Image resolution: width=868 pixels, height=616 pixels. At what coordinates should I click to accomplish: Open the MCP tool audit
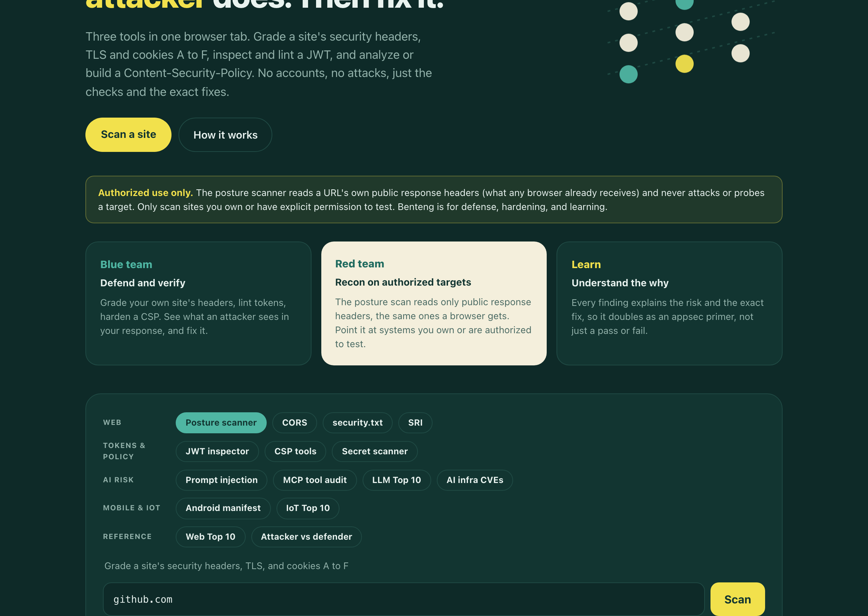pos(315,480)
